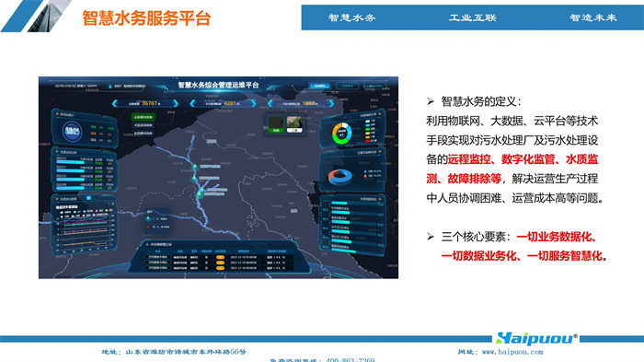This screenshot has width=644, height=362.
Task: Click the topmost green station marker on river
Action: (x=195, y=167)
